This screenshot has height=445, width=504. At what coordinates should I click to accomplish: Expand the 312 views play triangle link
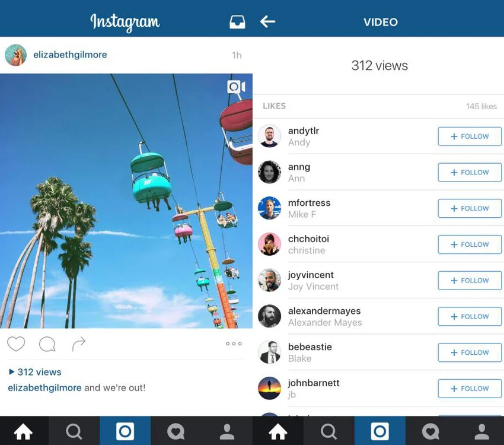tap(35, 372)
